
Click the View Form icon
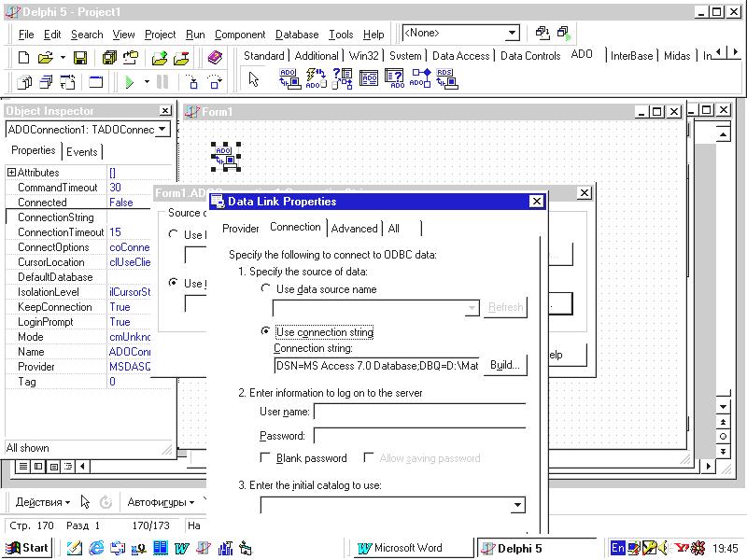point(46,82)
